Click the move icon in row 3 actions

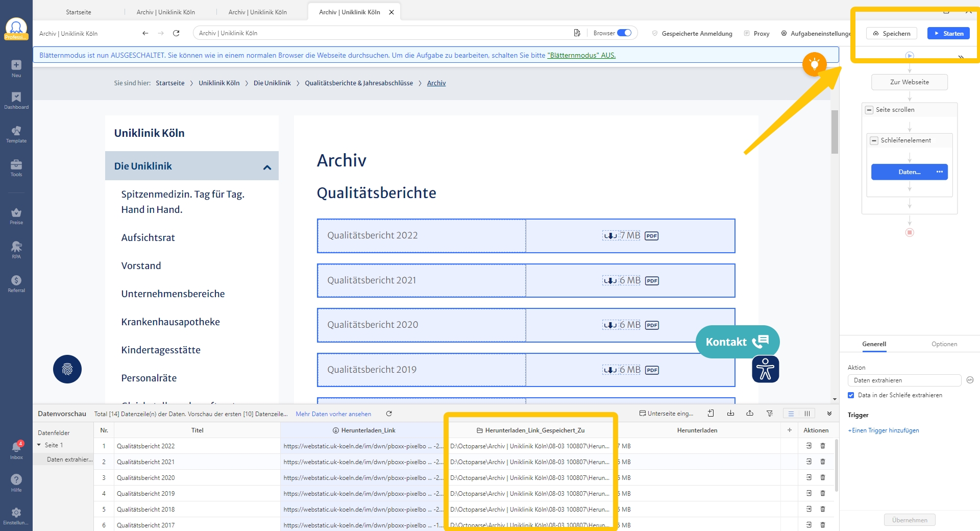pyautogui.click(x=809, y=477)
